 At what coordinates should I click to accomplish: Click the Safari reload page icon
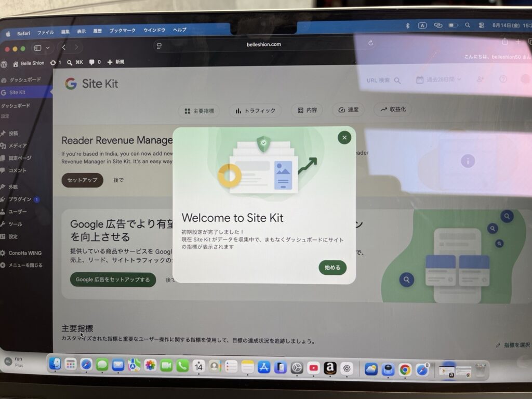[x=370, y=43]
